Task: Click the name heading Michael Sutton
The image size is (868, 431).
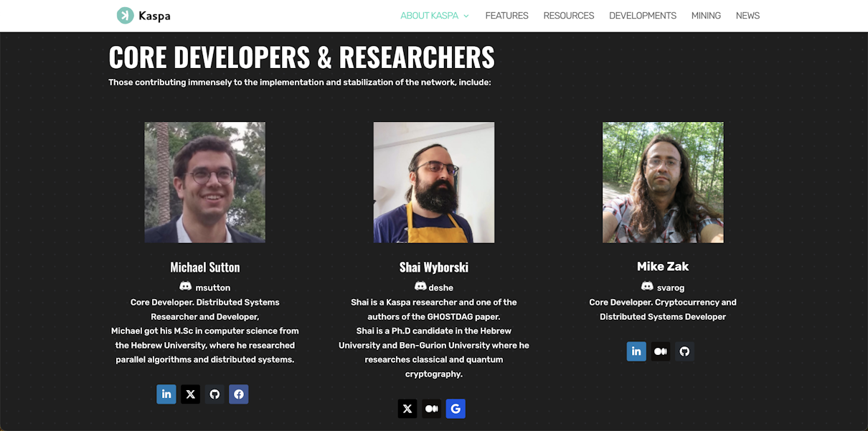Action: 205,267
